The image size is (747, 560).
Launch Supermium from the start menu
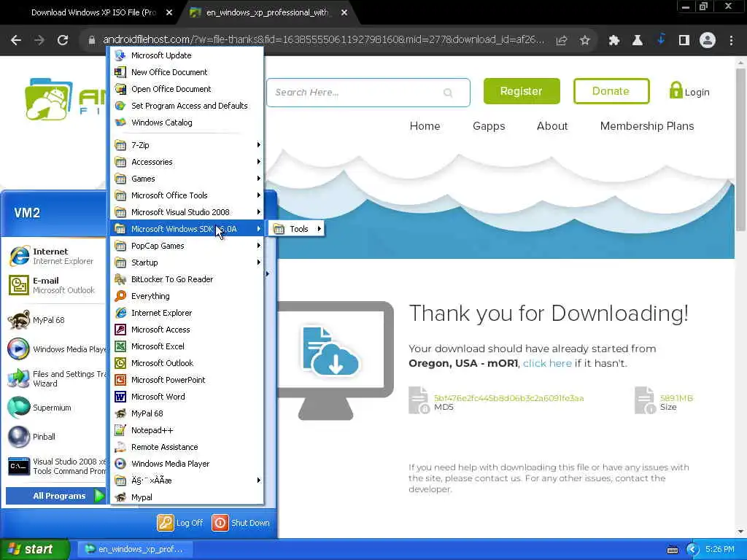(55, 408)
